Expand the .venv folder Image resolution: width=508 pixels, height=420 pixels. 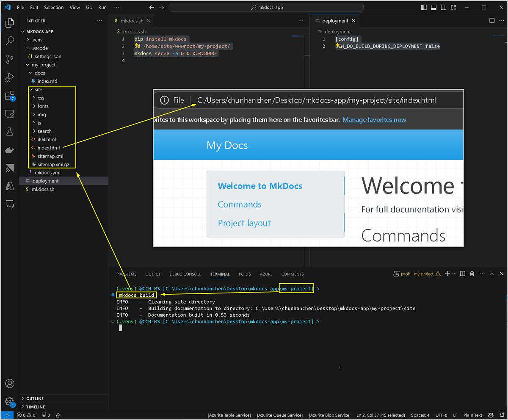37,40
